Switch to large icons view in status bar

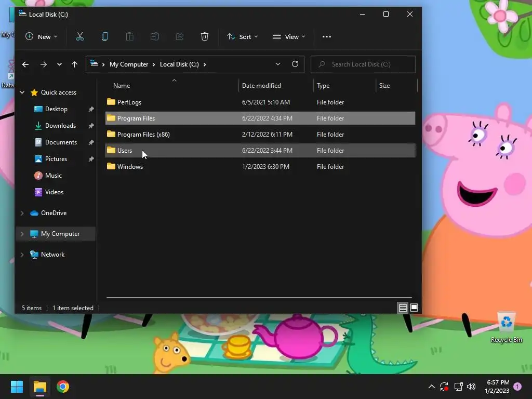point(414,308)
